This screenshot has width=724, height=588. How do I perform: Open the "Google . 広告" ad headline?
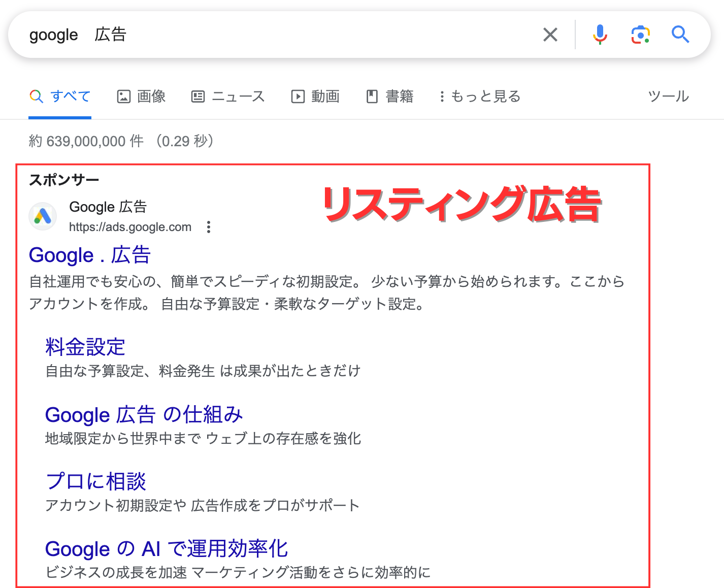coord(90,255)
